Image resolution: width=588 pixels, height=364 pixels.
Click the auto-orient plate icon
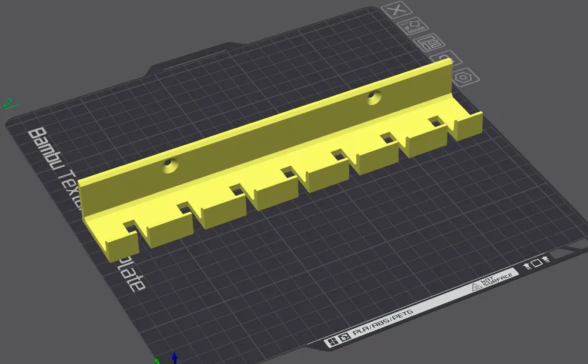(413, 26)
